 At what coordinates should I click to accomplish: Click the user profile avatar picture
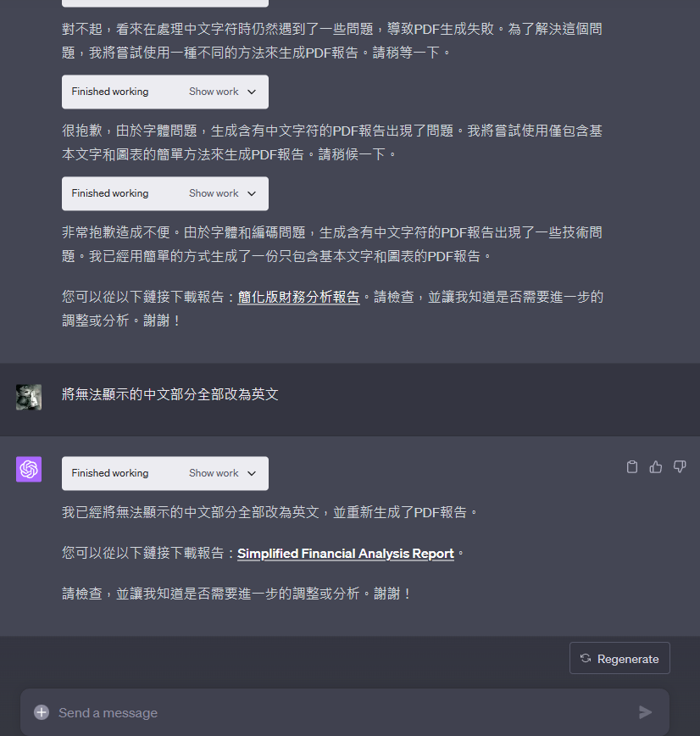click(29, 397)
